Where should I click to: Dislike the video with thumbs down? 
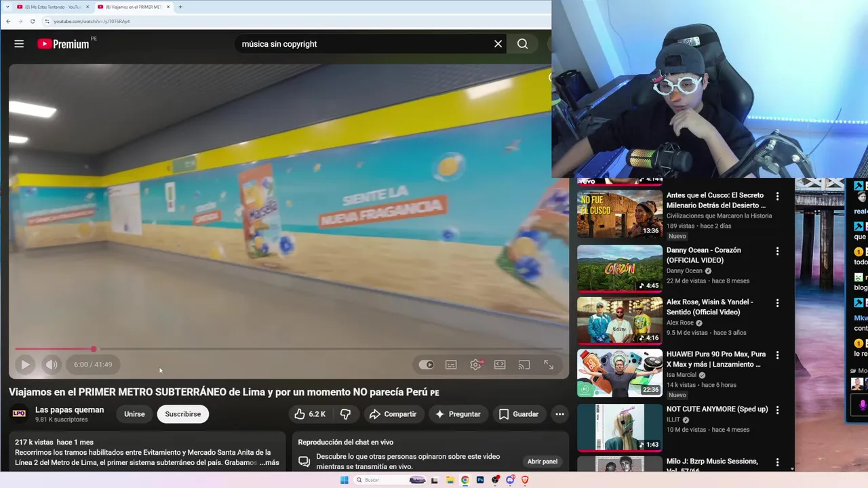[x=345, y=414]
